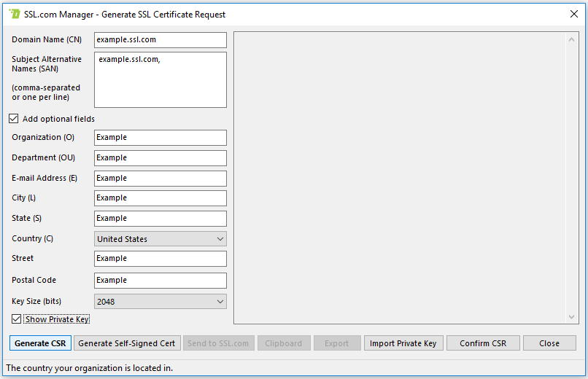Focus the City (L) input field
This screenshot has width=588, height=379.
pyautogui.click(x=160, y=198)
